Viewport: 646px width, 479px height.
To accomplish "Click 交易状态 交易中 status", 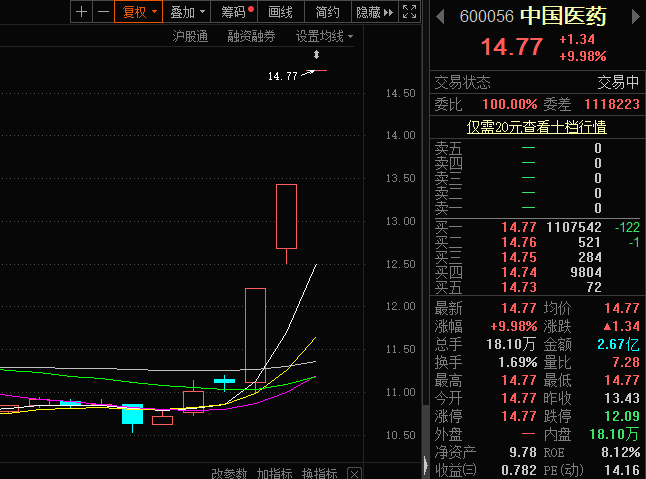I will (618, 82).
